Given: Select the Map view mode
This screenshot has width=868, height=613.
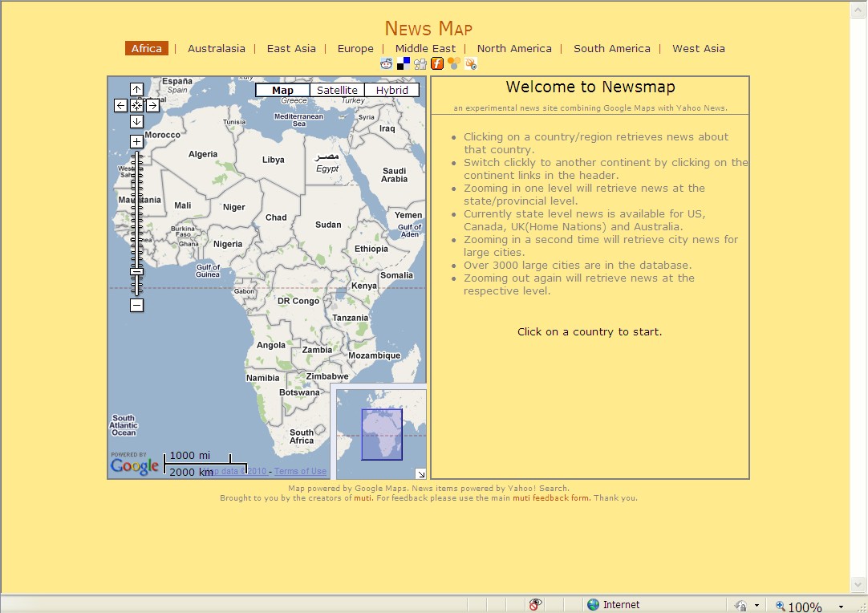Looking at the screenshot, I should coord(282,90).
